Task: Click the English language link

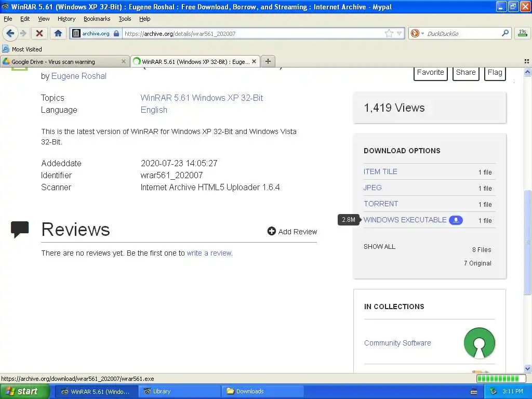Action: point(154,110)
